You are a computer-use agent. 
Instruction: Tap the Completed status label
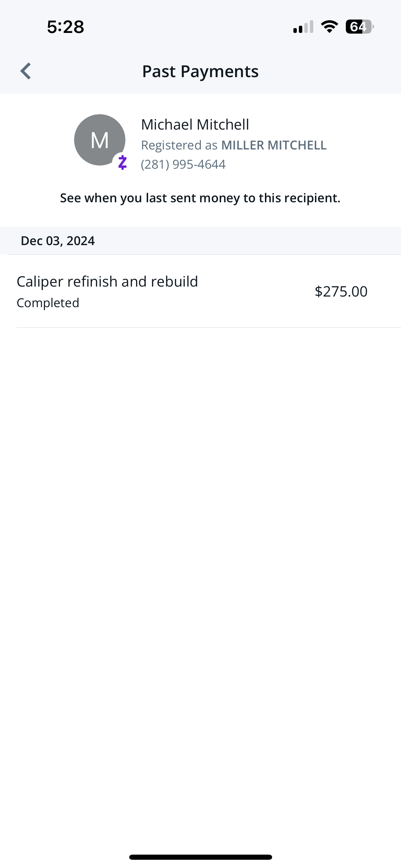point(48,303)
